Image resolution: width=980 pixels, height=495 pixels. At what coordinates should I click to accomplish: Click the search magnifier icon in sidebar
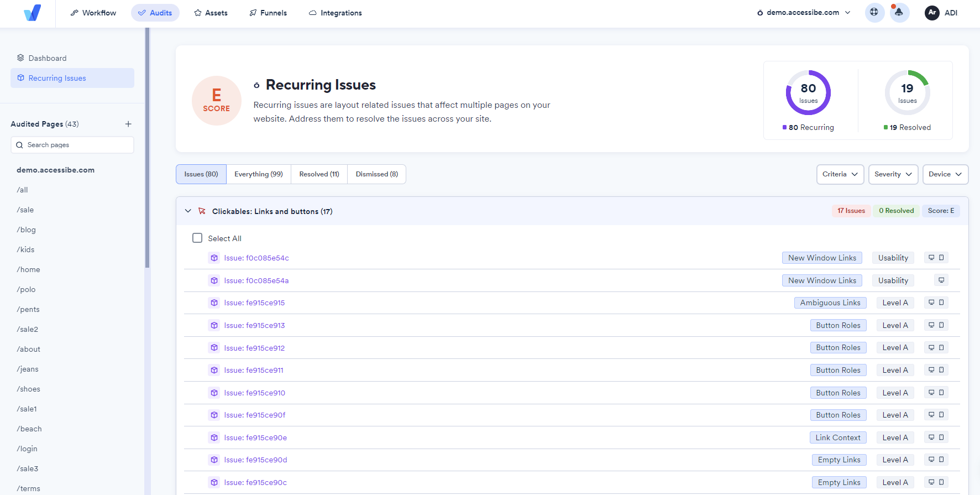(20, 145)
